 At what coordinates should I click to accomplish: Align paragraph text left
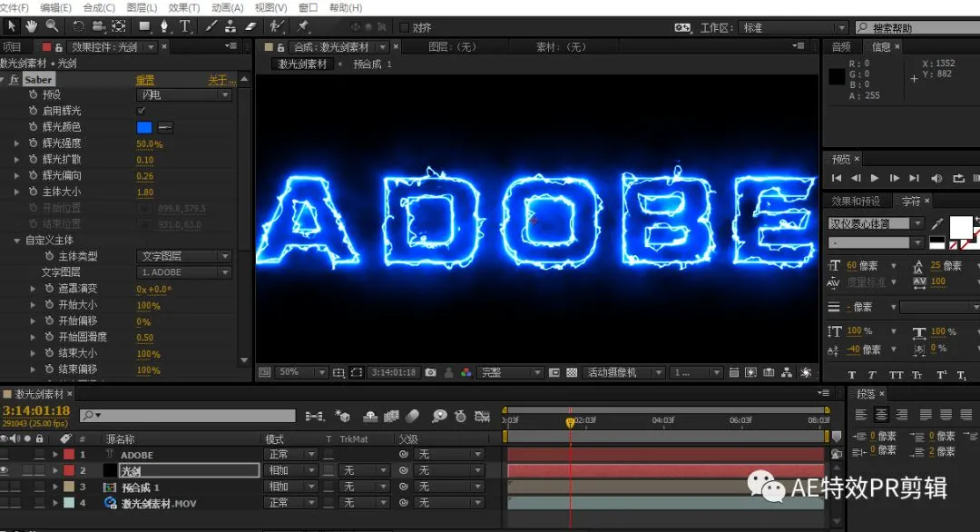tap(861, 415)
